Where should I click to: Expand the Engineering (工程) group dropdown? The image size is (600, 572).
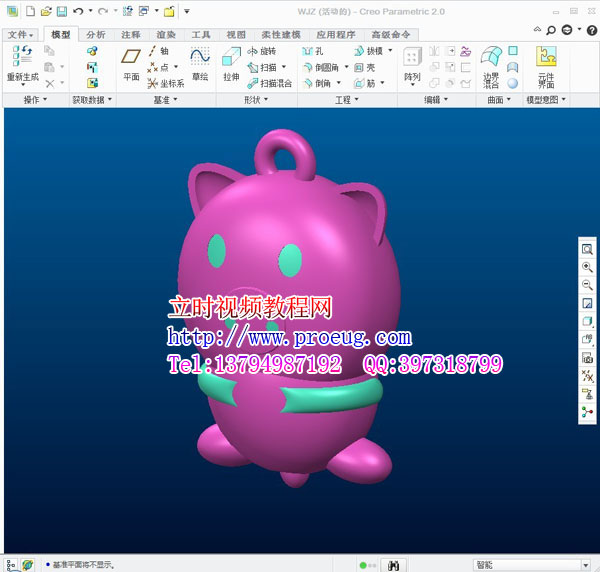[347, 100]
